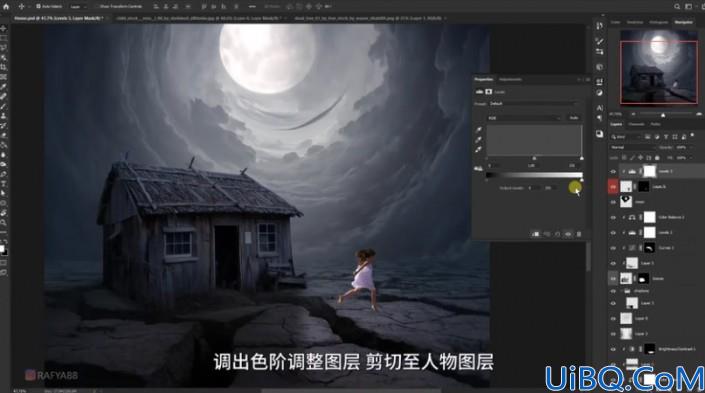Open the Properties panel menu icon
The height and width of the screenshot is (393, 705).
587,80
